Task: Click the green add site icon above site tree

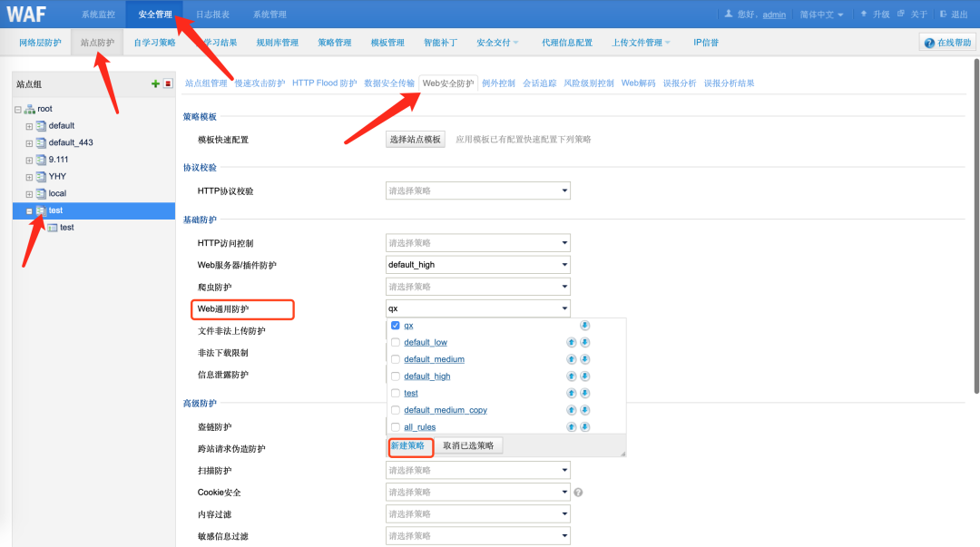Action: (x=154, y=83)
